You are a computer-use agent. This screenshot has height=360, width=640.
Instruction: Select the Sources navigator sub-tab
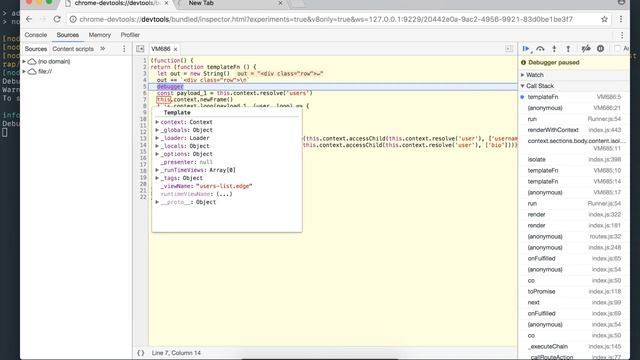tap(36, 49)
